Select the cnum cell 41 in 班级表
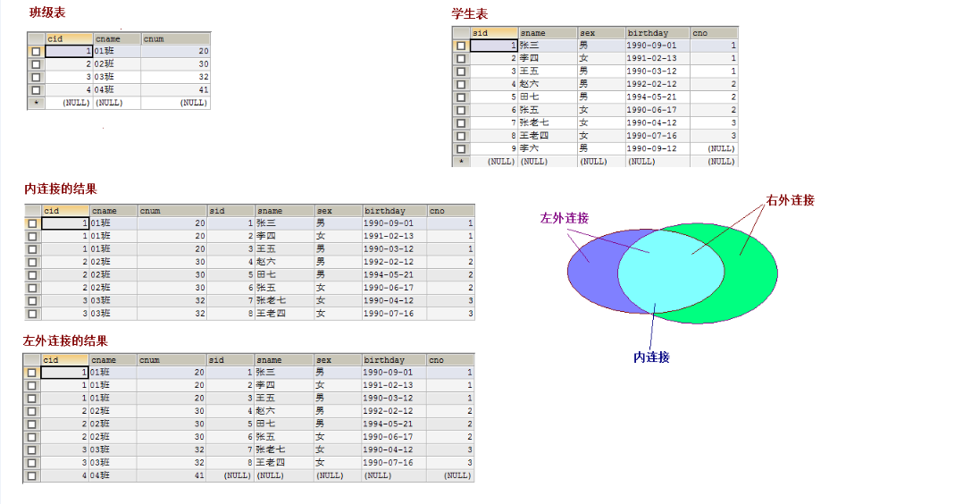Screen dimensions: 980x504 pos(176,90)
